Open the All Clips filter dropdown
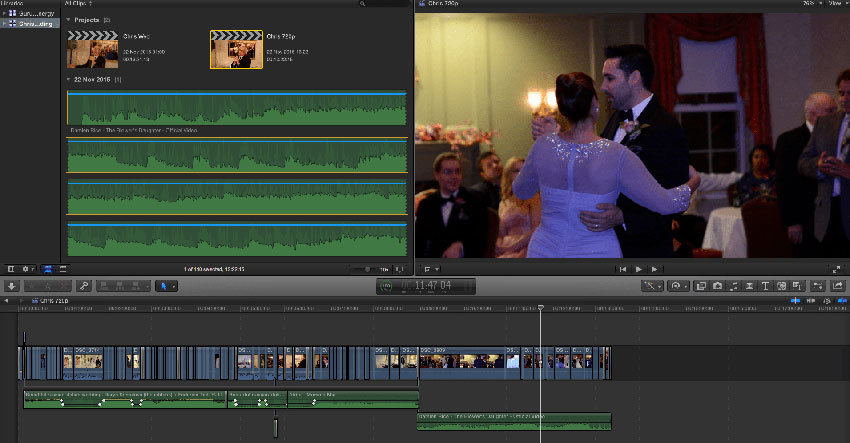 [79, 3]
